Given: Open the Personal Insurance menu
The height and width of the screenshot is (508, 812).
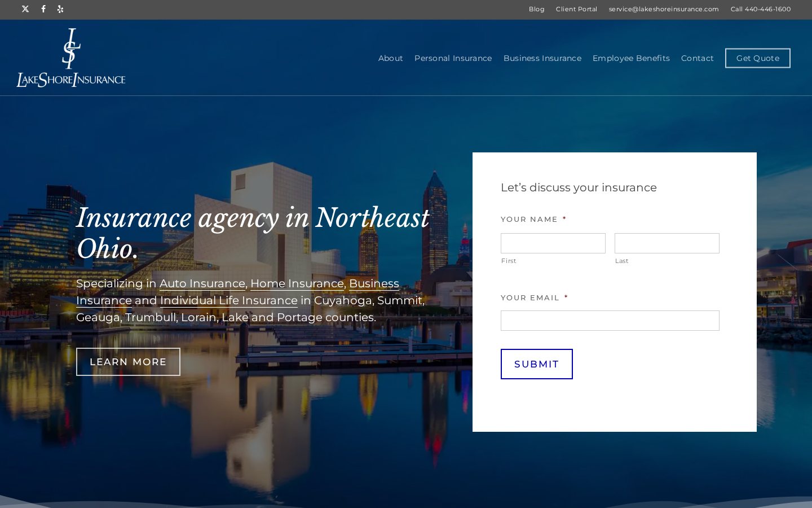Looking at the screenshot, I should [x=453, y=58].
